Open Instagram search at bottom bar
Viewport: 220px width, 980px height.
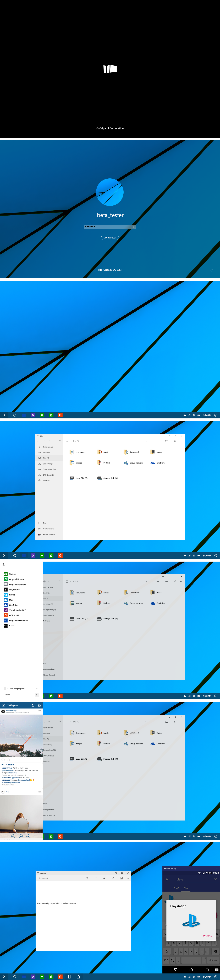(x=13, y=836)
